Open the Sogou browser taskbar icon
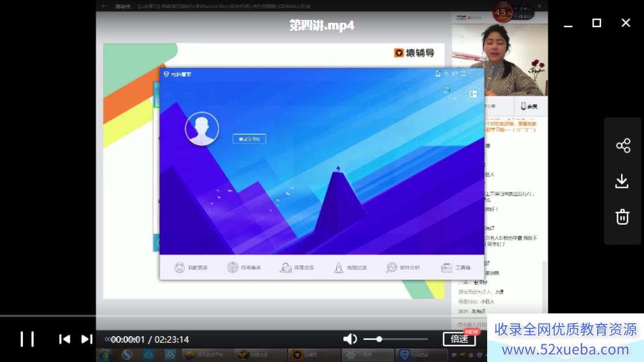The image size is (644, 362). coord(127,355)
